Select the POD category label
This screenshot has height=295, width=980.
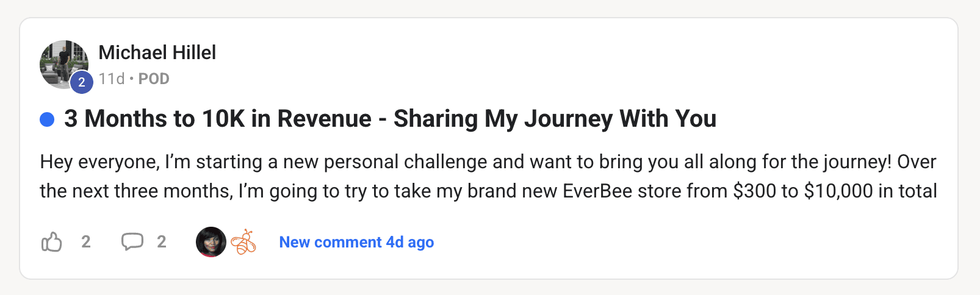[154, 79]
